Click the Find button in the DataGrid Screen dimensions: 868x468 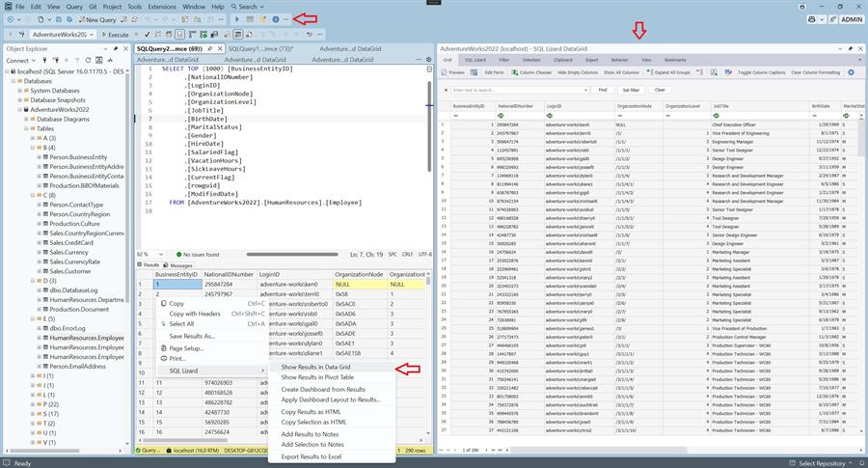[603, 90]
